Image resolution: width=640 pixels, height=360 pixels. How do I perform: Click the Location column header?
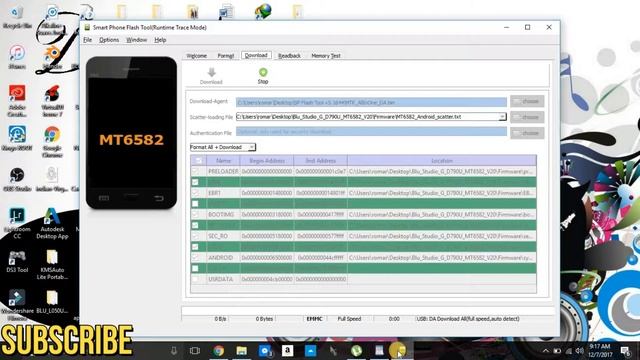click(442, 161)
